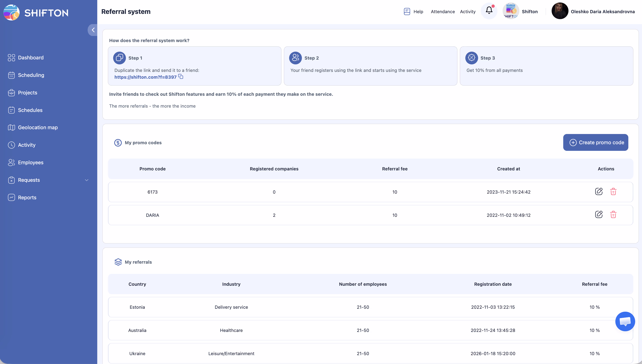The width and height of the screenshot is (642, 364).
Task: Open the notifications bell
Action: pyautogui.click(x=489, y=11)
